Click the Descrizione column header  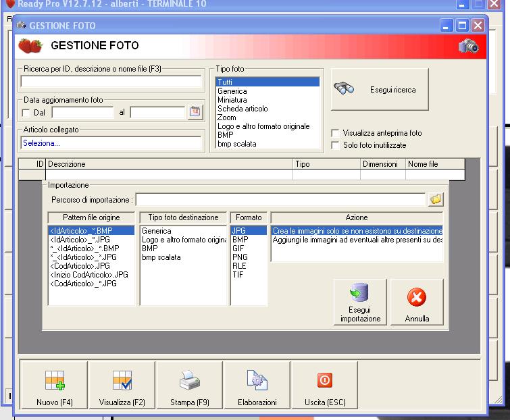coord(170,164)
